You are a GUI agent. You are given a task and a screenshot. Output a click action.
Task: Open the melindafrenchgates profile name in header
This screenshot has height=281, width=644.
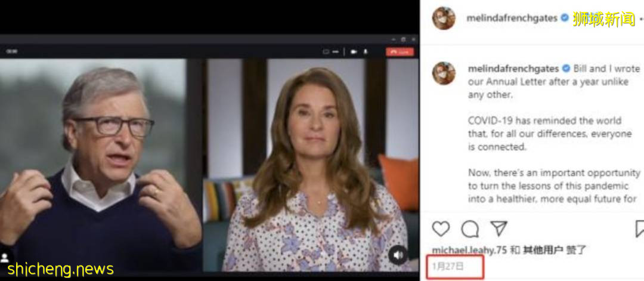[x=512, y=18]
